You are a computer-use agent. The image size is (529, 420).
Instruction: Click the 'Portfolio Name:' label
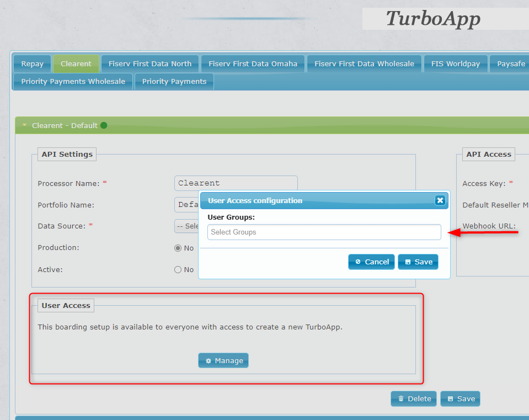point(66,205)
